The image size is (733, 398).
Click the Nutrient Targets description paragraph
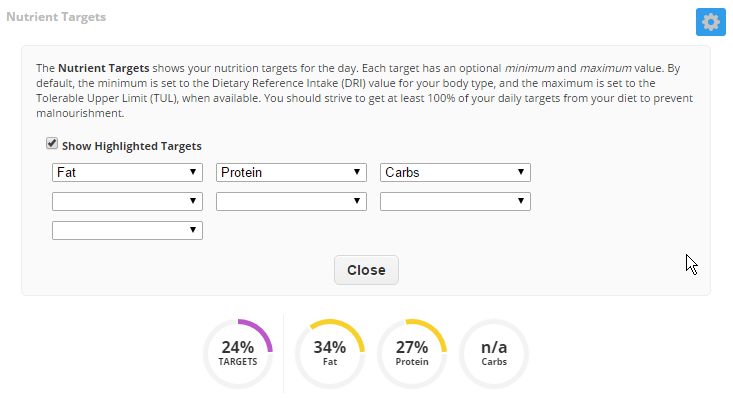coord(365,91)
